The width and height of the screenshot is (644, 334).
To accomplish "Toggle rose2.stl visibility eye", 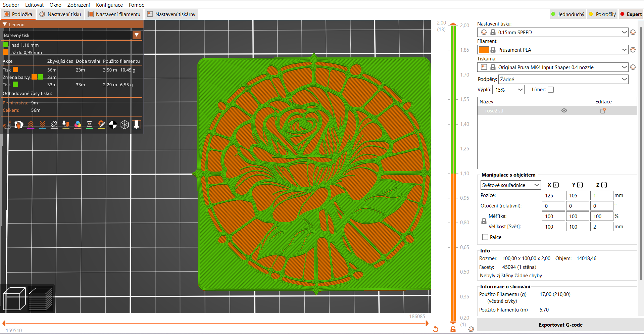I will [x=564, y=110].
